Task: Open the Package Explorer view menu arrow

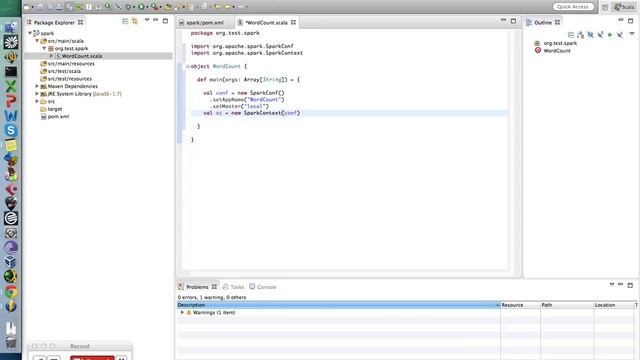Action: (147, 20)
